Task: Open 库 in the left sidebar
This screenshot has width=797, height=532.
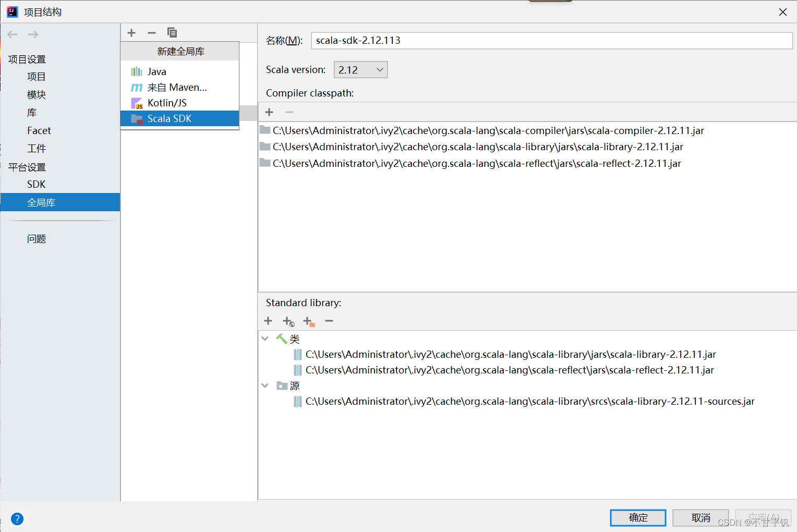Action: coord(32,113)
